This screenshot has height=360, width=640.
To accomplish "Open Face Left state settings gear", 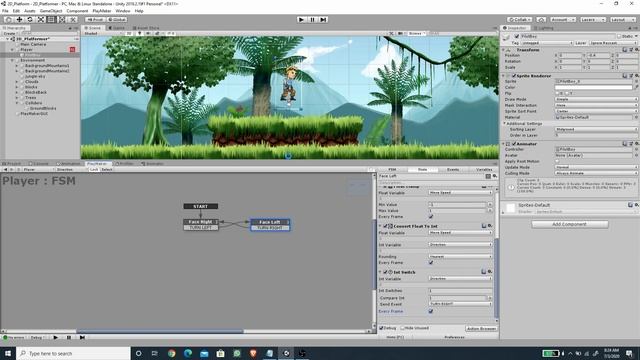I will pos(495,176).
